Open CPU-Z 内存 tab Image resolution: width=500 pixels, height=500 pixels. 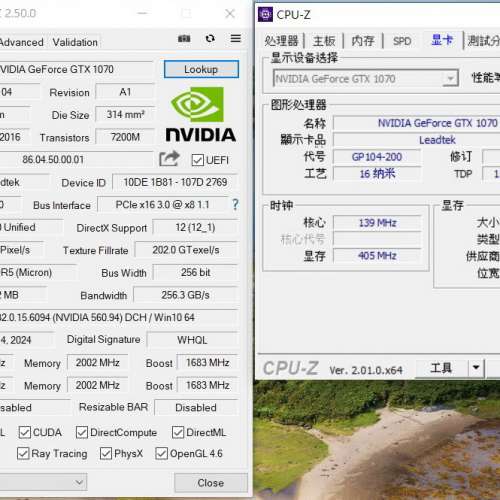[363, 41]
